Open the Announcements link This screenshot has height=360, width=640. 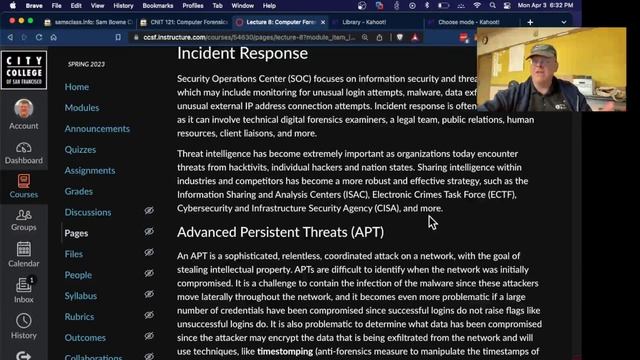click(x=97, y=129)
